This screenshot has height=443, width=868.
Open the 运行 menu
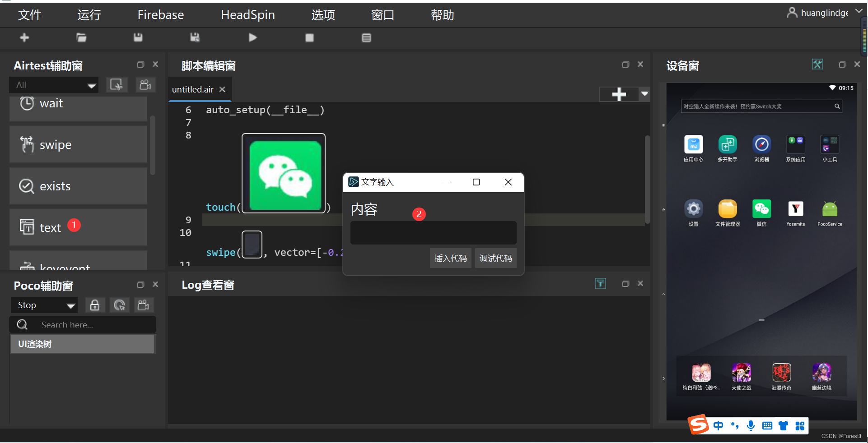pyautogui.click(x=89, y=15)
